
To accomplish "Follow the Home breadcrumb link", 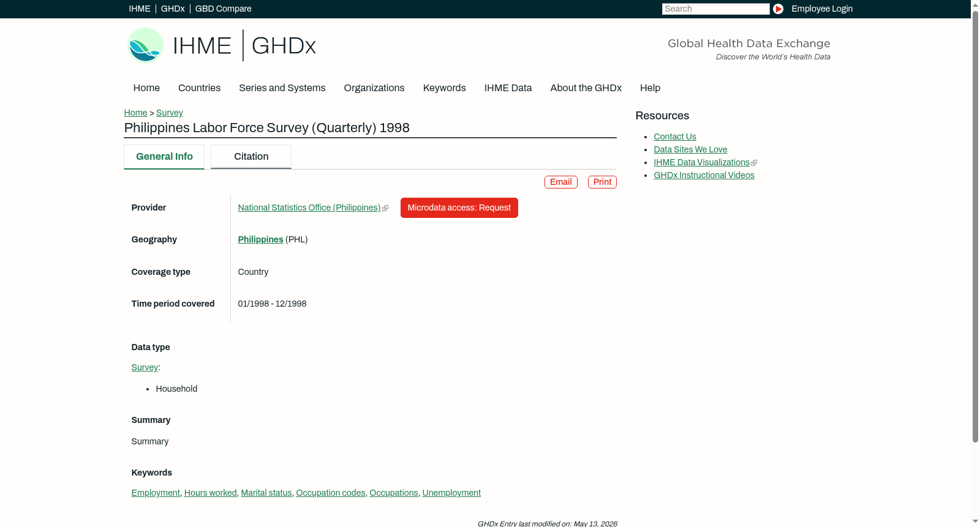I will tap(135, 113).
